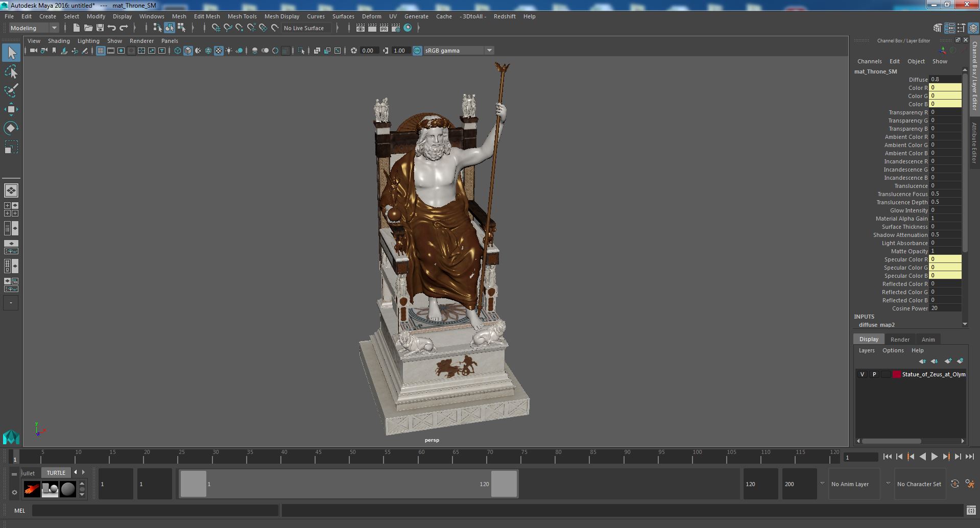The width and height of the screenshot is (980, 528).
Task: Toggle Wireframe display in viewport
Action: [x=178, y=51]
